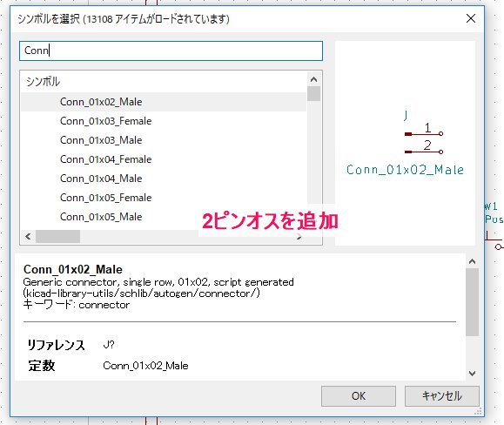Screen dimensions: 504x425
Task: Cancel with the キャンセル button
Action: (442, 396)
